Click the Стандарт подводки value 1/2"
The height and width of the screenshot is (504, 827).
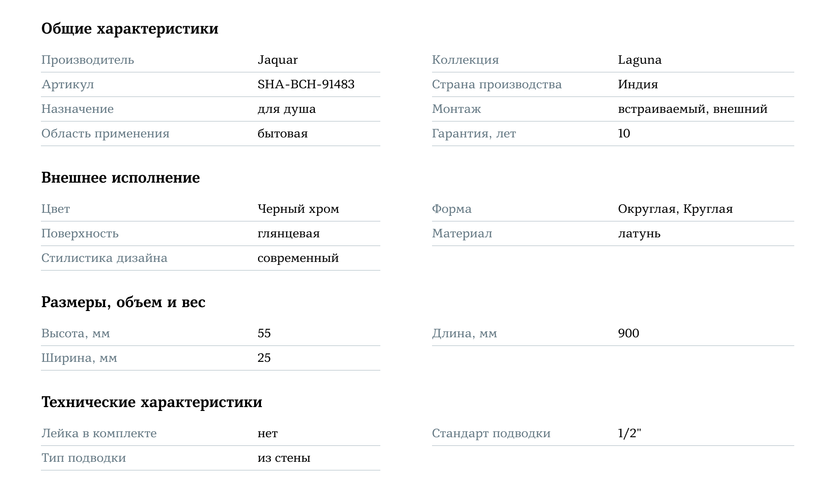(x=630, y=433)
